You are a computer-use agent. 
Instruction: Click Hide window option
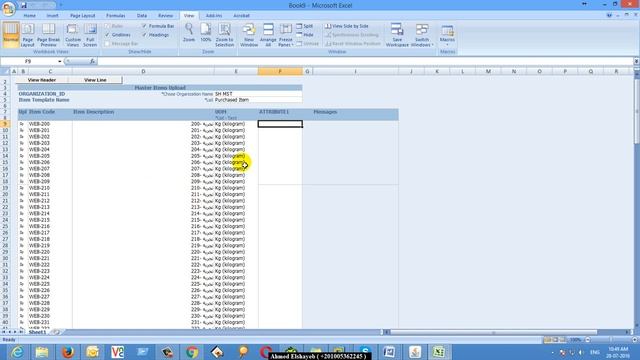[304, 35]
